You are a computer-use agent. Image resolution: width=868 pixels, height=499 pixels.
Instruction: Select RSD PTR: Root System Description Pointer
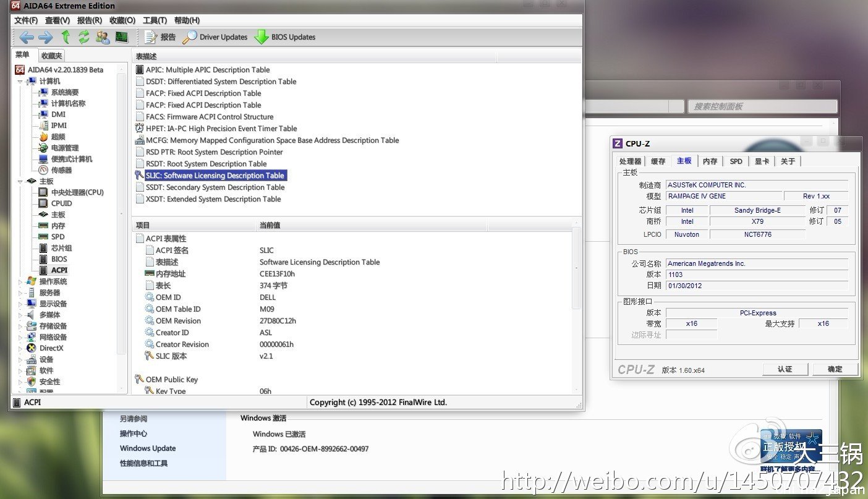(214, 152)
